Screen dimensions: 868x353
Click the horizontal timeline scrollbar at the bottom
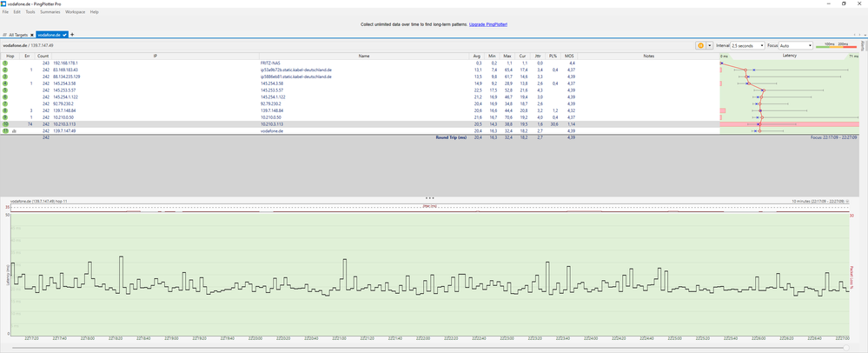click(429, 348)
